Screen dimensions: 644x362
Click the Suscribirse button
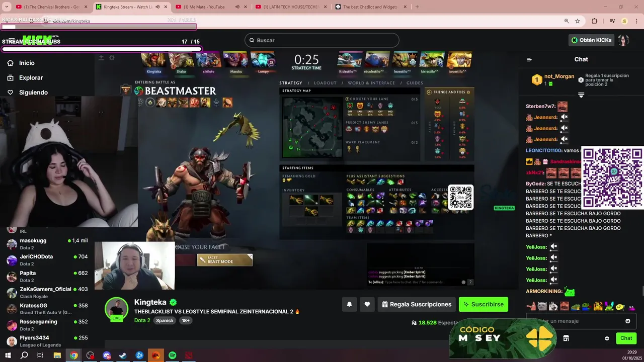(x=484, y=304)
